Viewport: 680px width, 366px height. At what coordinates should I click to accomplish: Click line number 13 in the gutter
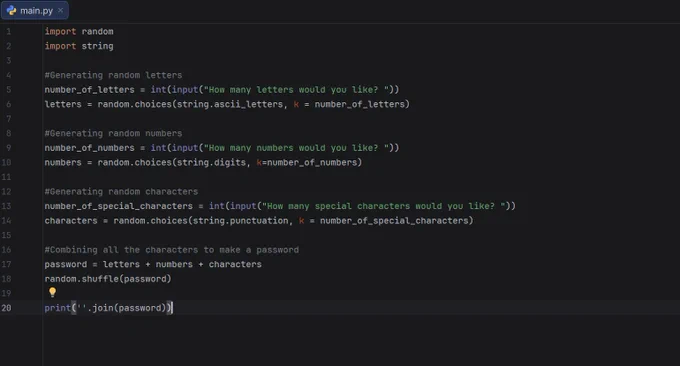coord(7,206)
